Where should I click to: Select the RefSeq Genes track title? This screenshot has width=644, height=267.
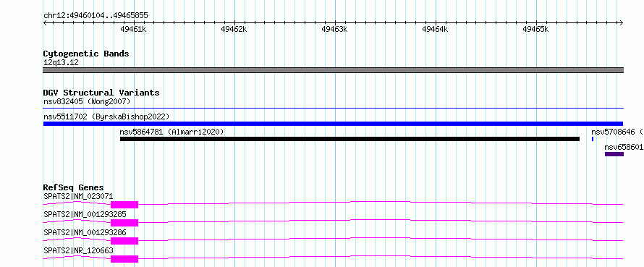point(74,187)
